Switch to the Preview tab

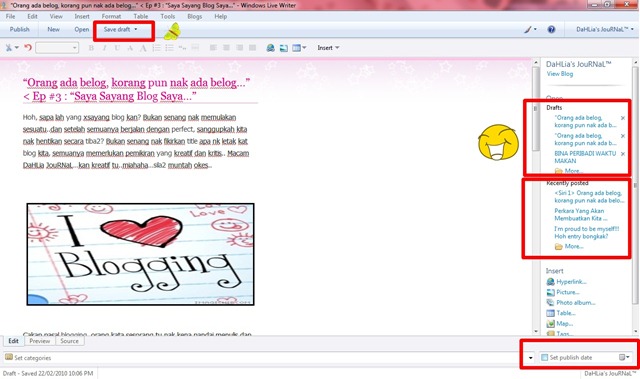40,341
